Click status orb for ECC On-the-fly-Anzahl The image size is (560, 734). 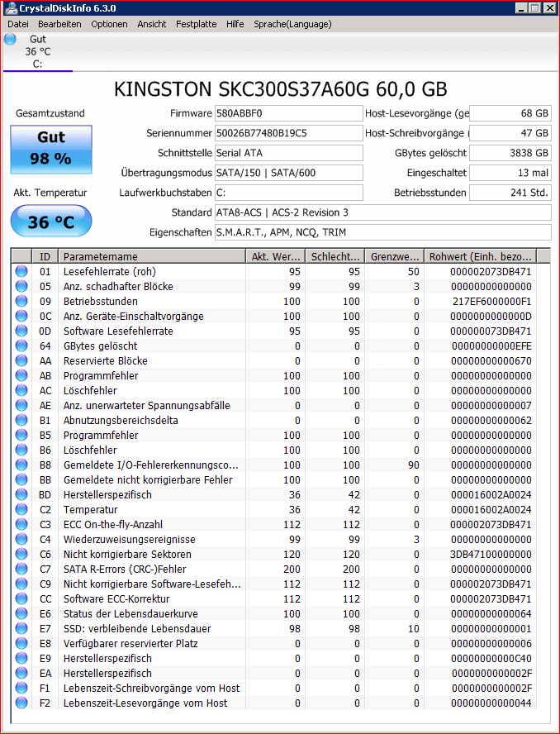click(21, 524)
